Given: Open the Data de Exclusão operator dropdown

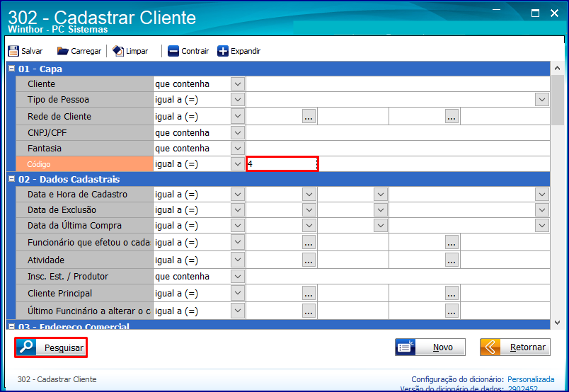Looking at the screenshot, I should pos(238,210).
